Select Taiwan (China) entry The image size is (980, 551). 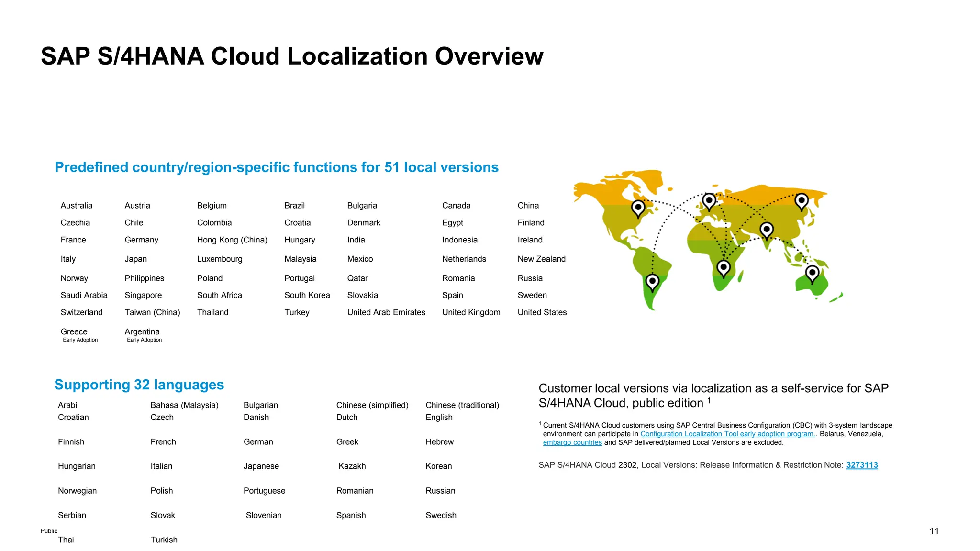pos(152,313)
